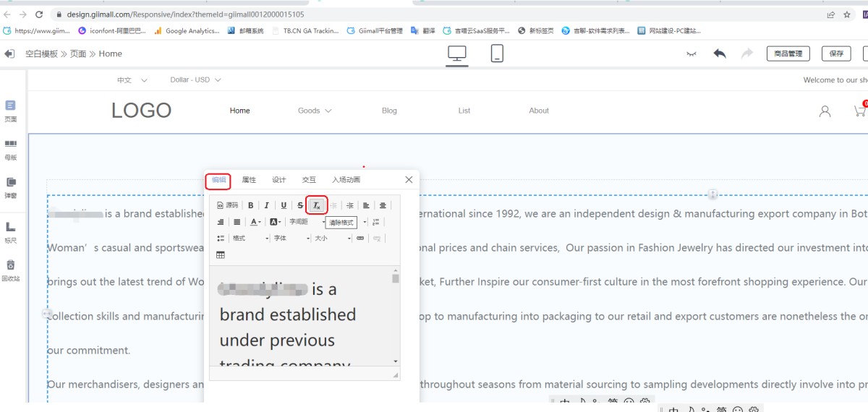Click the clear formatting (清除格式) icon
This screenshot has height=412, width=868.
coord(317,205)
